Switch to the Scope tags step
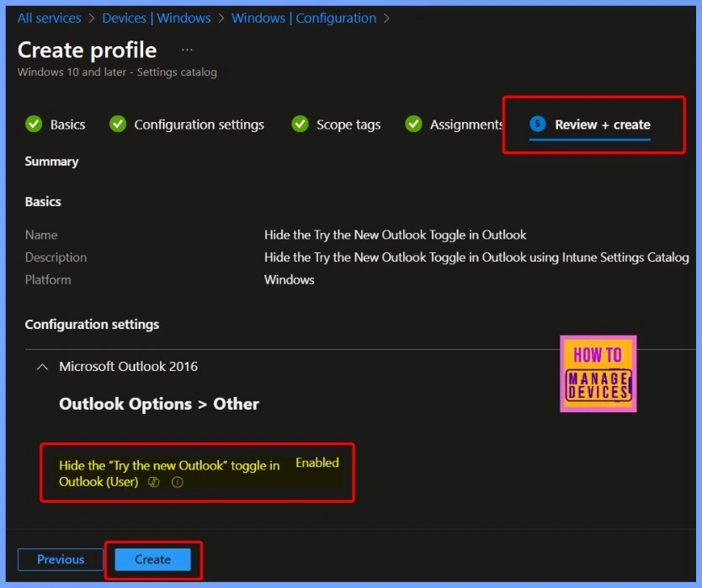Viewport: 702px width, 588px height. click(336, 124)
